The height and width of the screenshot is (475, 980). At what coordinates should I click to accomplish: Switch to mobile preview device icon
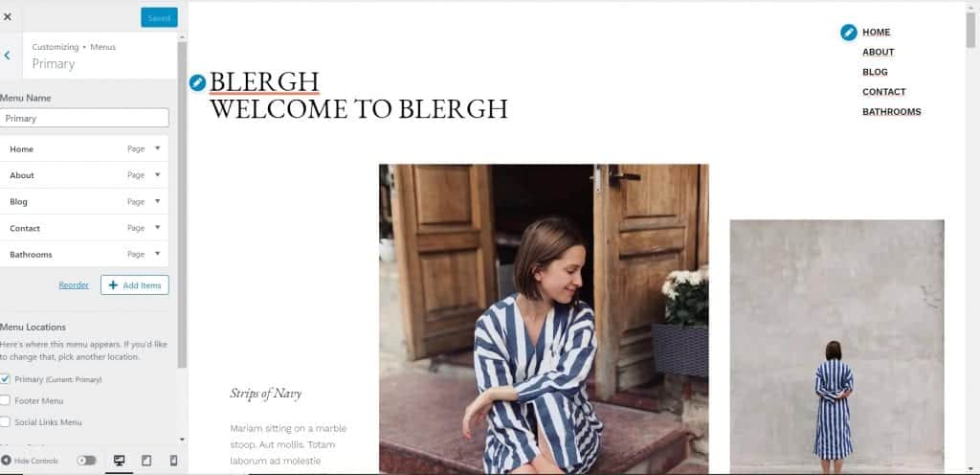(x=174, y=461)
